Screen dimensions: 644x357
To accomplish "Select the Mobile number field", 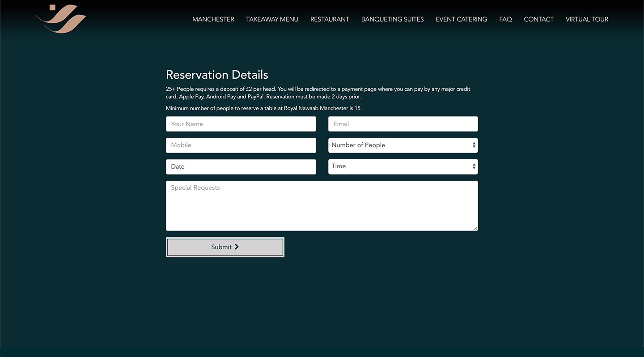I will click(241, 145).
